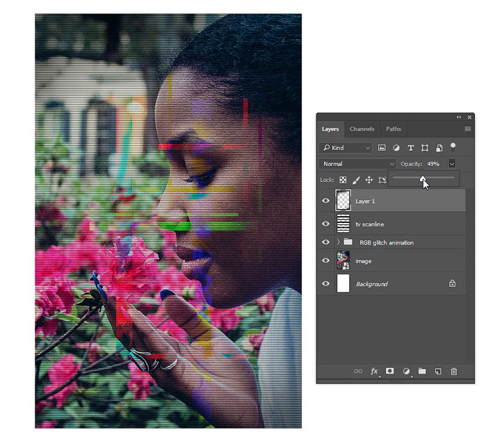
Task: Create a new group with folder icon
Action: tap(422, 371)
